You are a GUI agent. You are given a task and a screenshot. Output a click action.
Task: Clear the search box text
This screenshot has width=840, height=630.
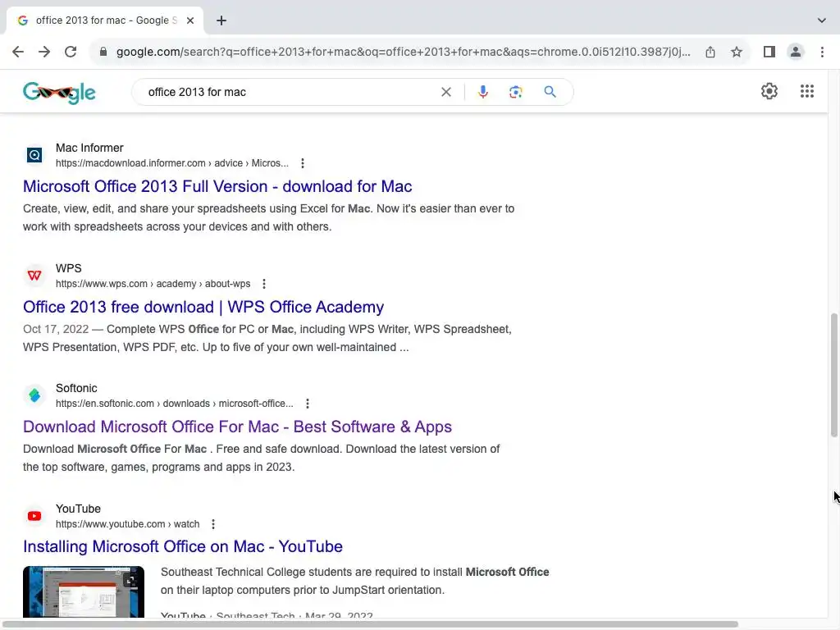tap(445, 92)
